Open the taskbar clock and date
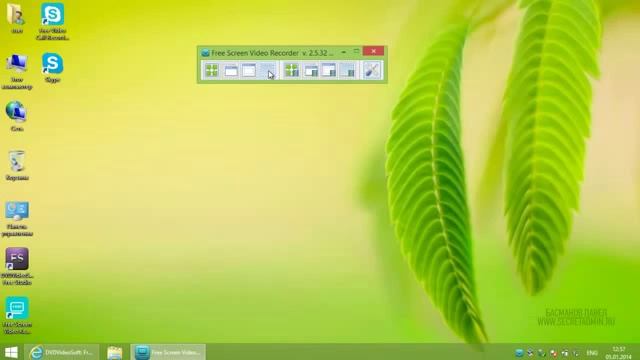This screenshot has height=360, width=640. (619, 353)
